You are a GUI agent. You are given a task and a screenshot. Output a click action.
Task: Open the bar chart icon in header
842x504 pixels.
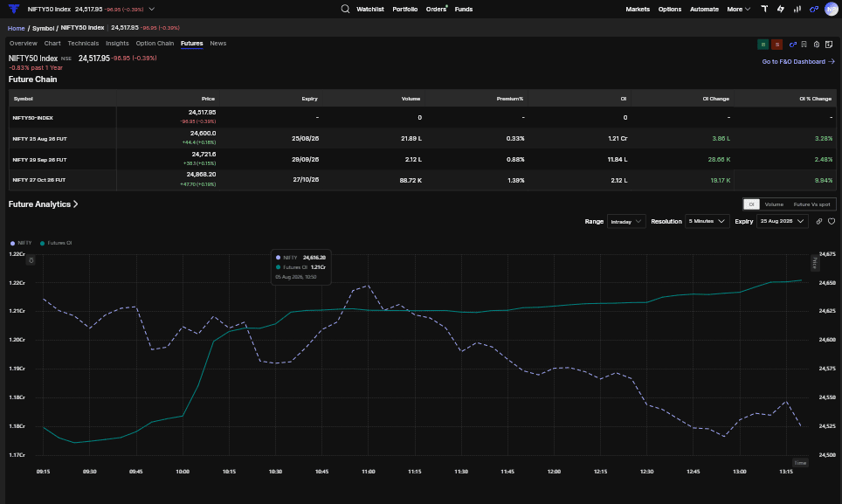pyautogui.click(x=797, y=9)
